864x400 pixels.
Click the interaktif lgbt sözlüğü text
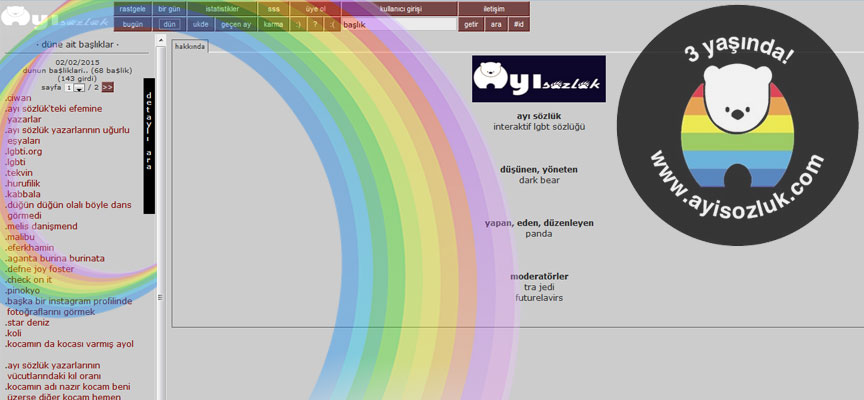pos(539,127)
